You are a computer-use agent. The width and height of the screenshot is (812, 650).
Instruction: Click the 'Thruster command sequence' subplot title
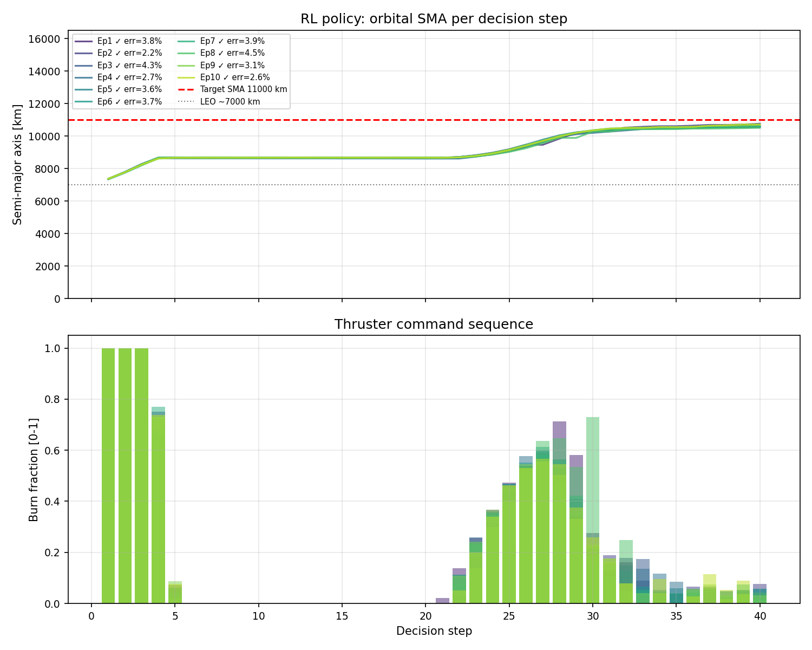point(434,324)
